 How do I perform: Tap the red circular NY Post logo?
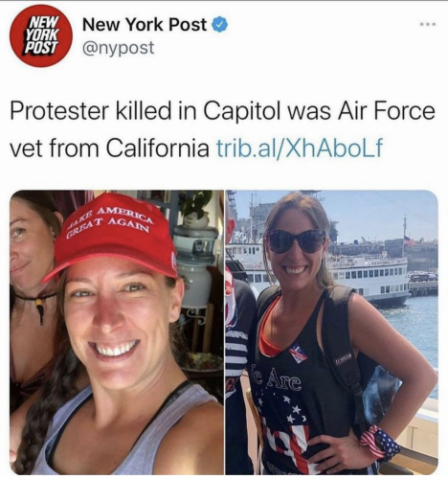point(39,37)
